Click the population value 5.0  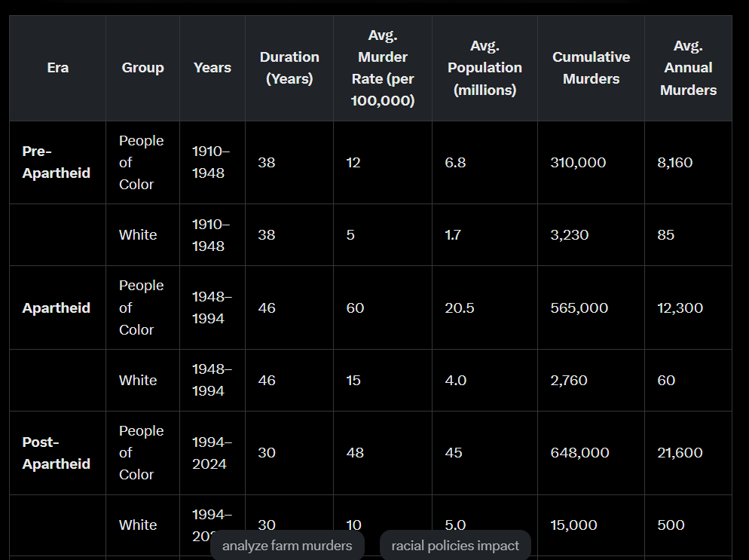point(455,525)
